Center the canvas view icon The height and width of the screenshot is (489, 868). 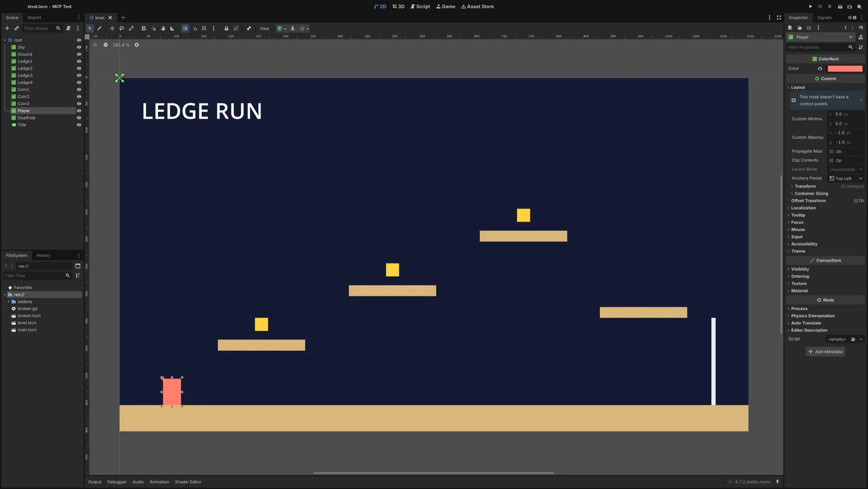pos(95,45)
